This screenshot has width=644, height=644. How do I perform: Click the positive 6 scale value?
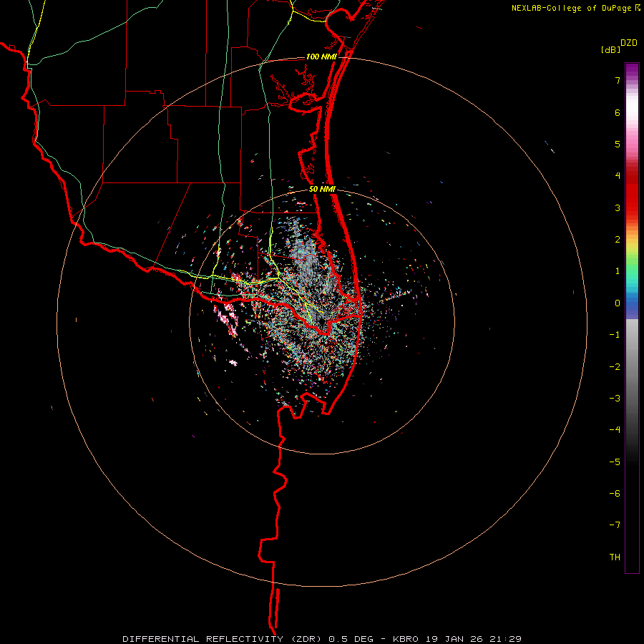coord(618,112)
